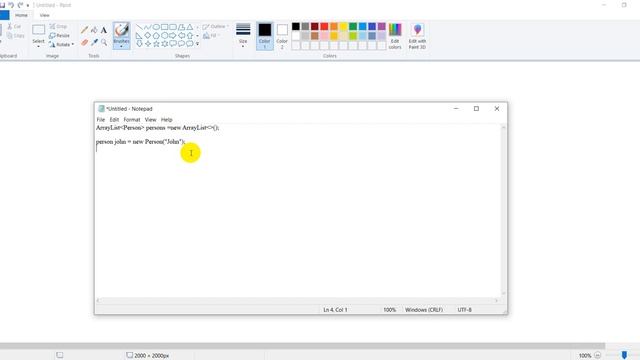
Task: Select the Eraser tool in Paint
Action: pos(84,42)
